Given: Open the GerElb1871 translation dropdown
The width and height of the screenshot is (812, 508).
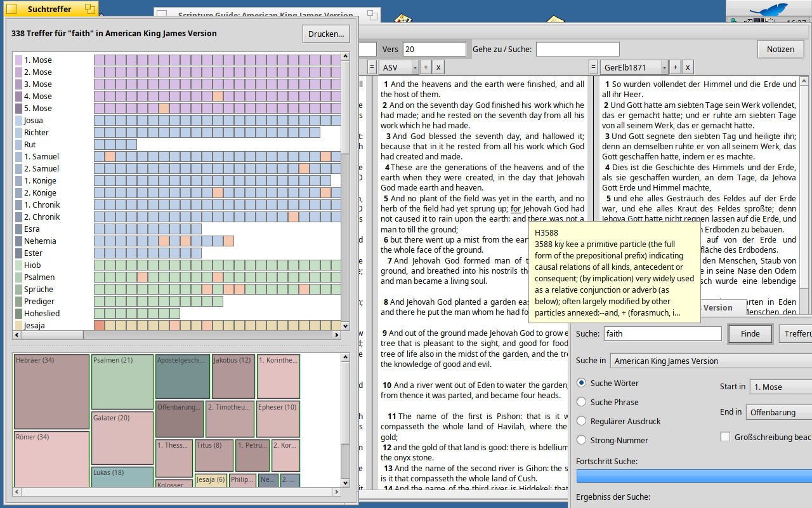Looking at the screenshot, I should click(x=634, y=67).
